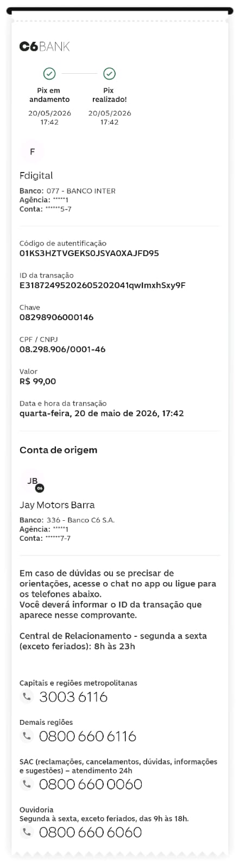Click phone icon beside 3003 6116
This screenshot has width=240, height=868.
pyautogui.click(x=26, y=697)
